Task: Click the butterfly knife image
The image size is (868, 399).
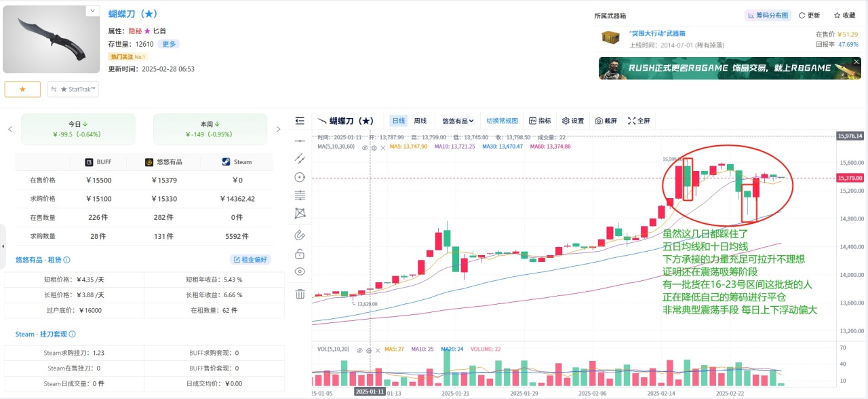Action: pos(52,40)
